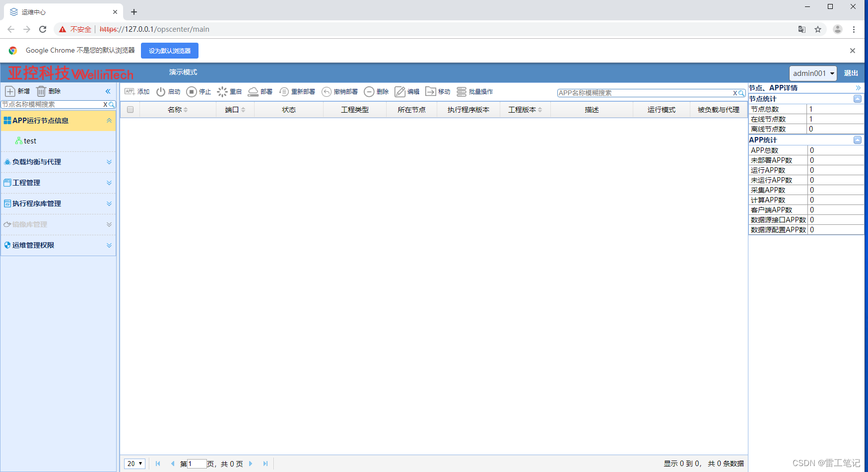Click the 节点总数 row label
The width and height of the screenshot is (868, 472).
tap(765, 109)
